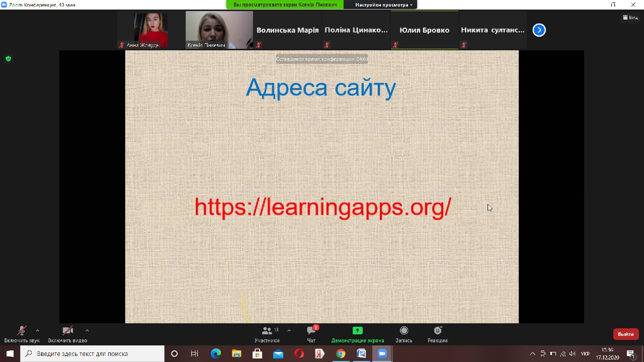Click the Windows search text field
The image size is (644, 362).
pos(96,353)
